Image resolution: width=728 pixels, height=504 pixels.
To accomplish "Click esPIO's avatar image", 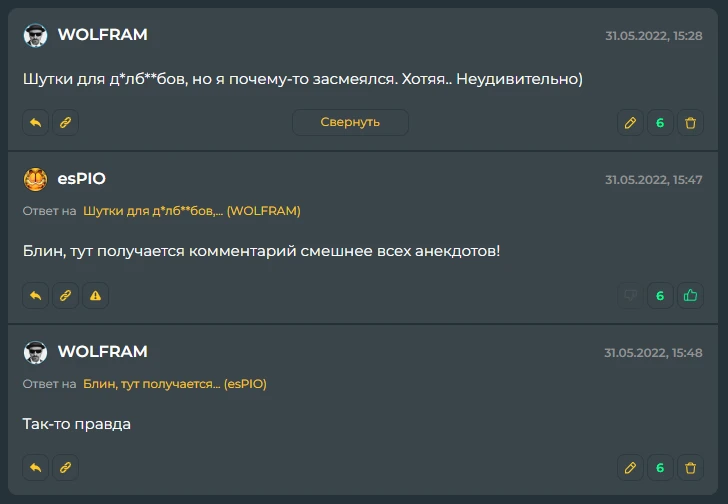I will click(x=35, y=179).
